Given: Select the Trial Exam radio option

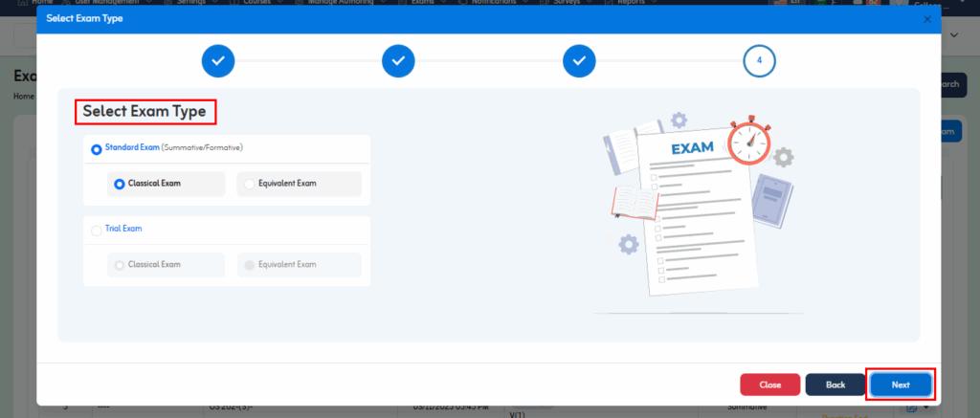Looking at the screenshot, I should tap(96, 230).
